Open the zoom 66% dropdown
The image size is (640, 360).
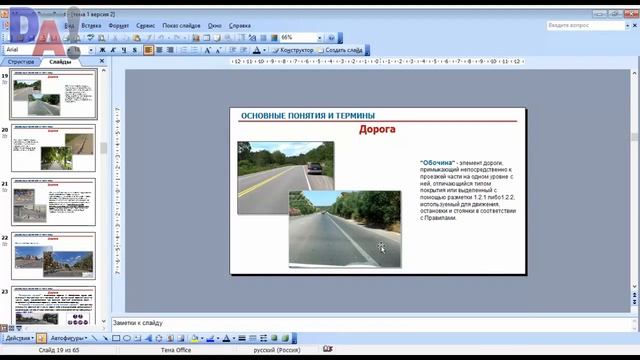[x=320, y=38]
